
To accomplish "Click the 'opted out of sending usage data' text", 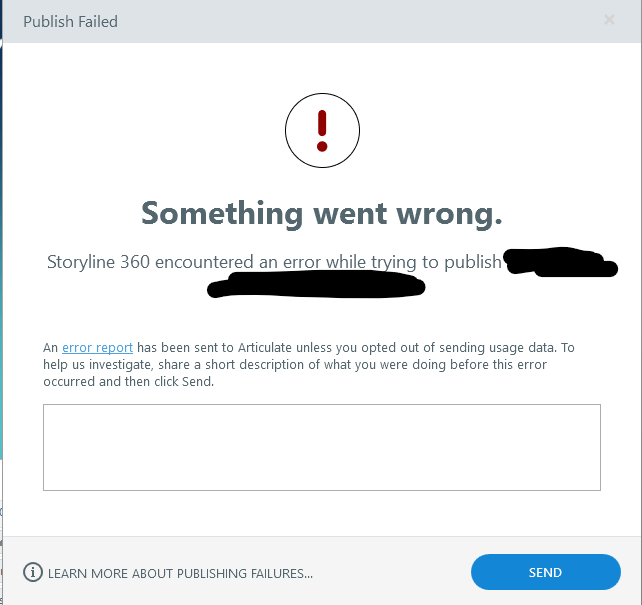I will 435,348.
